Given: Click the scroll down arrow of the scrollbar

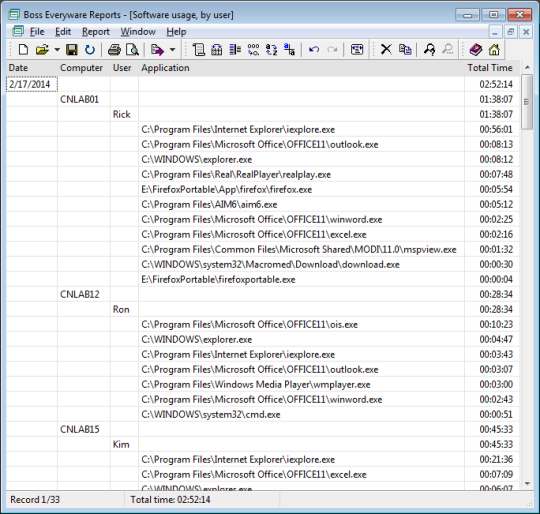Looking at the screenshot, I should tap(527, 484).
